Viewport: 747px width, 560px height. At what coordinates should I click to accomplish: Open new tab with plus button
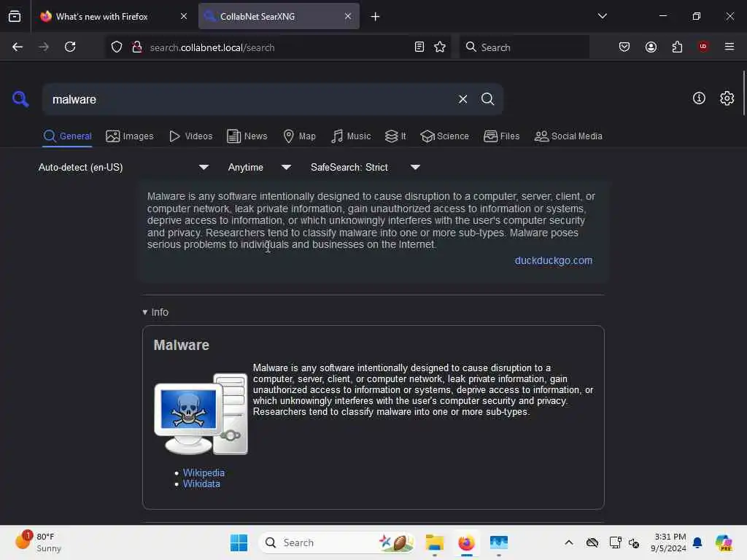[376, 17]
